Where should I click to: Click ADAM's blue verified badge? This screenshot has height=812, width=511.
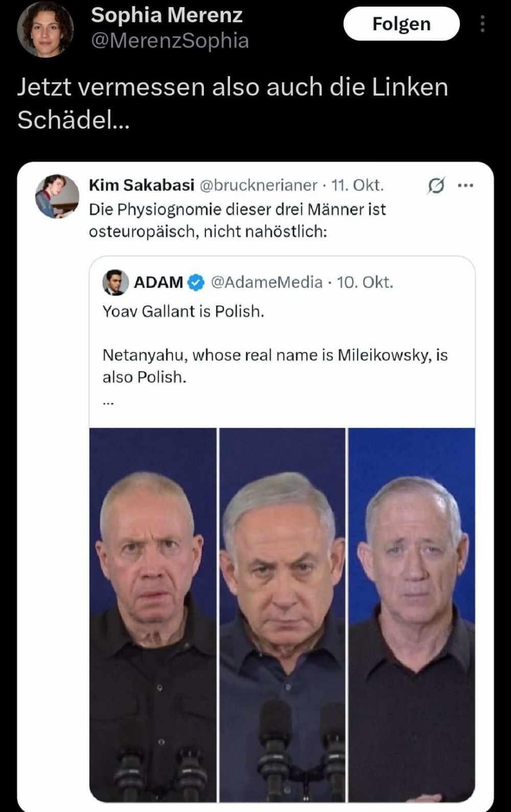tap(196, 282)
